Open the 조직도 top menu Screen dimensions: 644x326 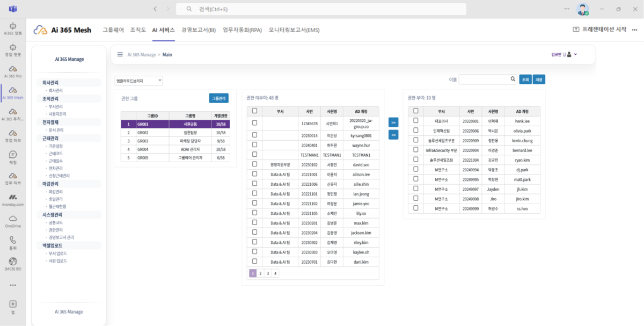coord(138,30)
